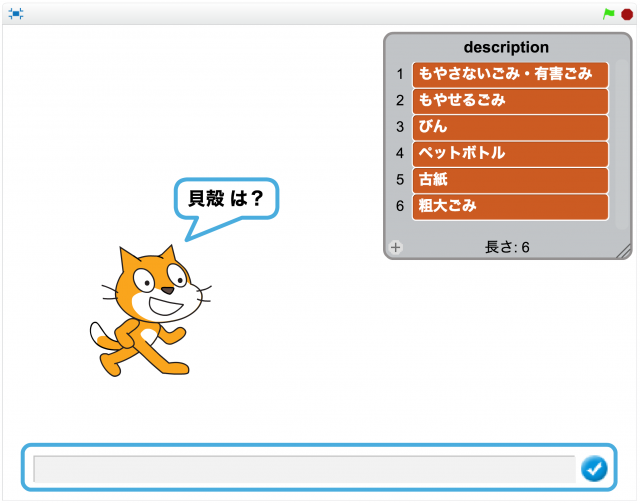Select list item もやさないごみ・有害ごみ

(510, 75)
